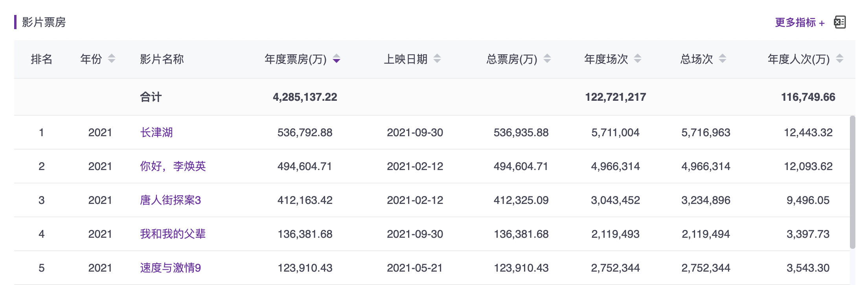The height and width of the screenshot is (285, 868).
Task: Toggle 年度票房(万) sort arrow
Action: pos(337,59)
